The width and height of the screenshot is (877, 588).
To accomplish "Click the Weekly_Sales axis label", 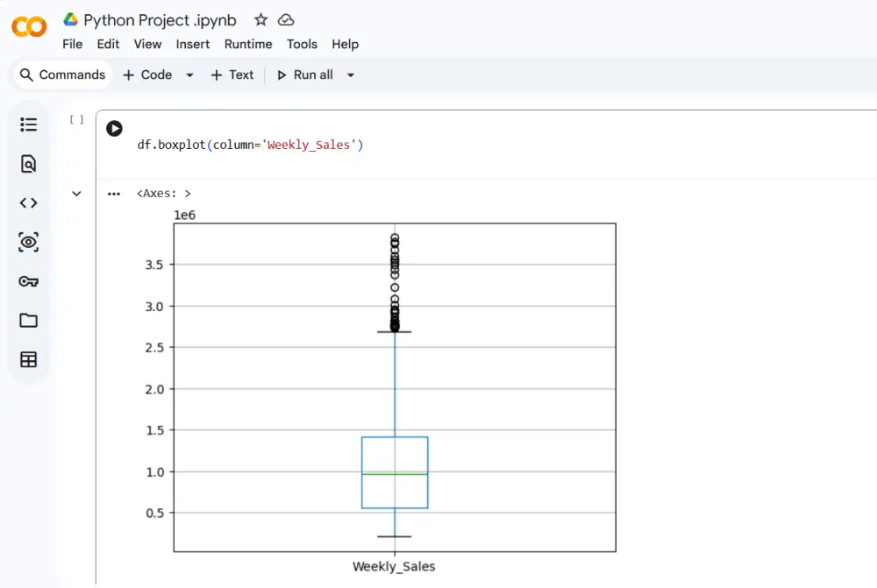I will [x=394, y=567].
